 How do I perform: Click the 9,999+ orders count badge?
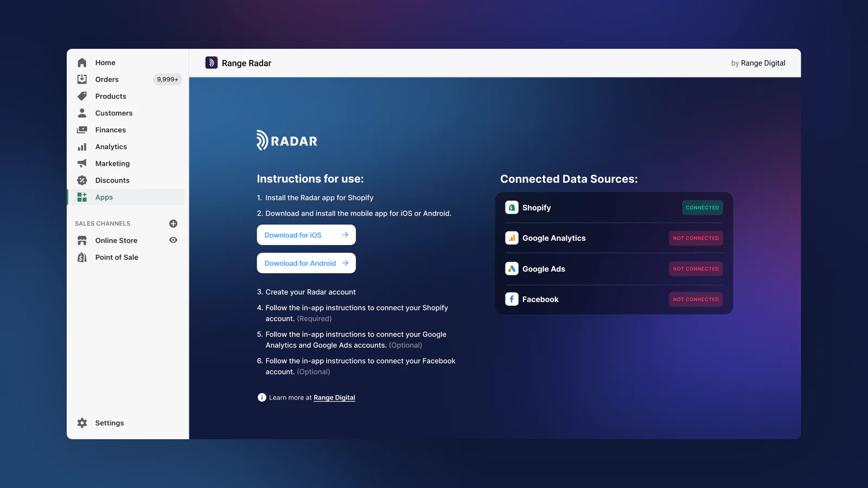coord(168,79)
